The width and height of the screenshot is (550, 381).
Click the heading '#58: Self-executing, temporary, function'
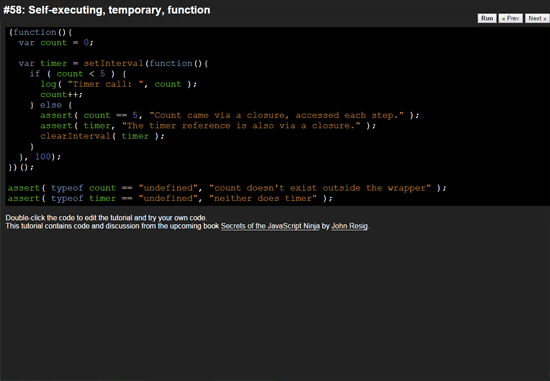coord(107,10)
